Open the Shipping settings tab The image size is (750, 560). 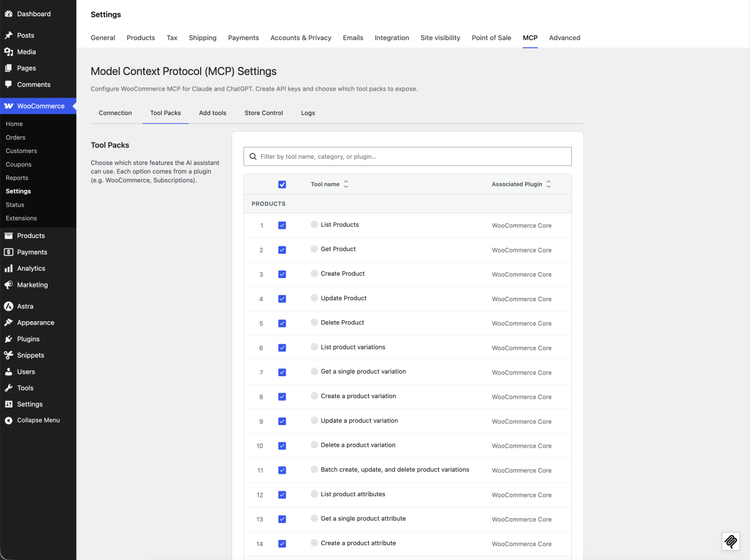[202, 37]
